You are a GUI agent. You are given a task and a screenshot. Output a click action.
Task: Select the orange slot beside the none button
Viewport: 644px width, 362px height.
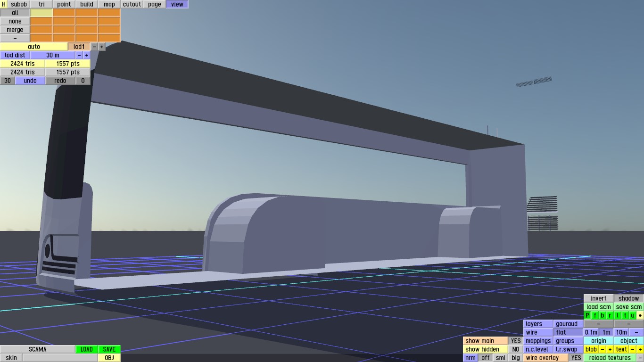pos(41,21)
